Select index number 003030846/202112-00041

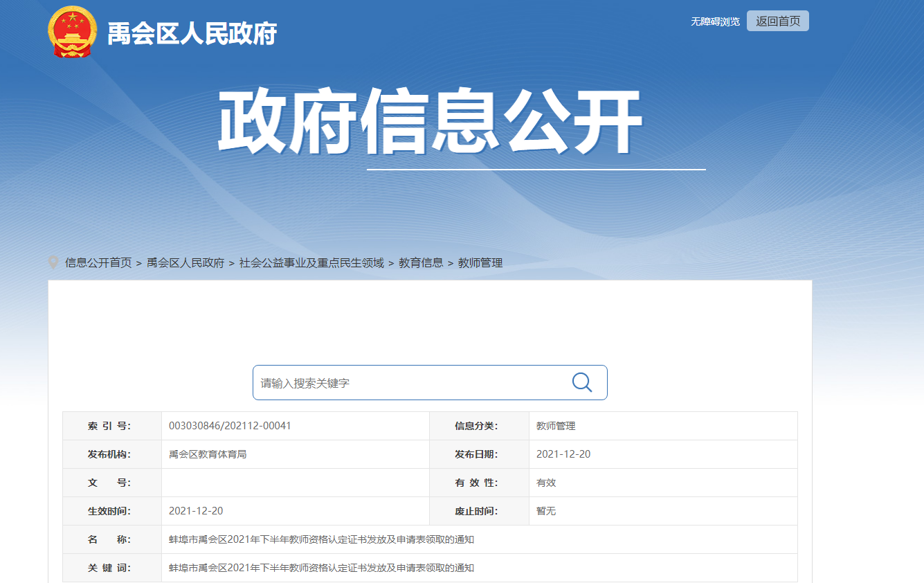coord(230,426)
